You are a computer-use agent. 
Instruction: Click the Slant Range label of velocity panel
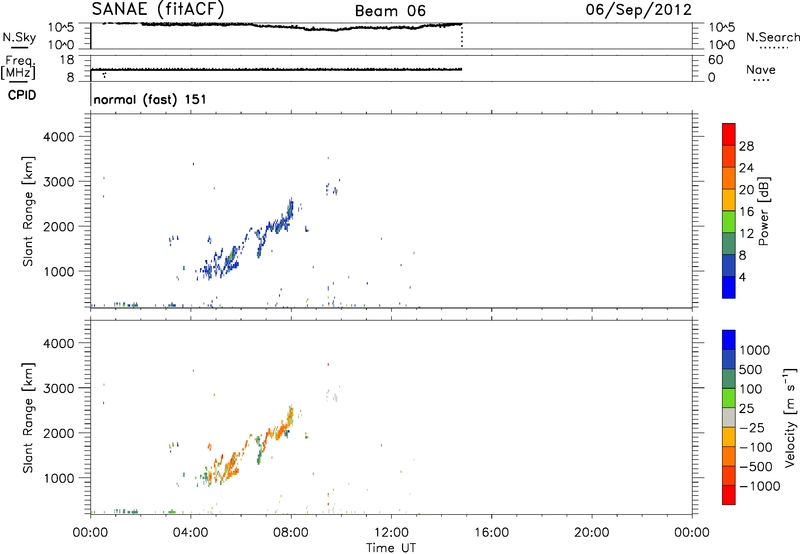tap(28, 418)
